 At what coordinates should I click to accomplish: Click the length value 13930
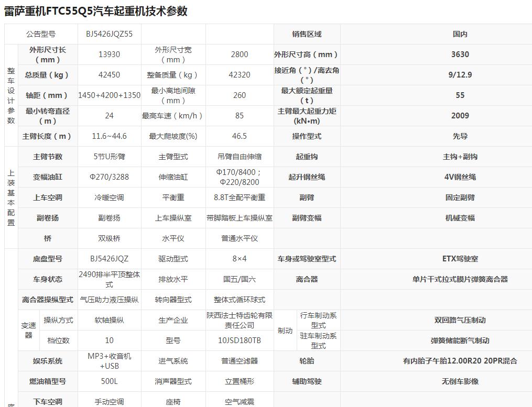pos(109,54)
